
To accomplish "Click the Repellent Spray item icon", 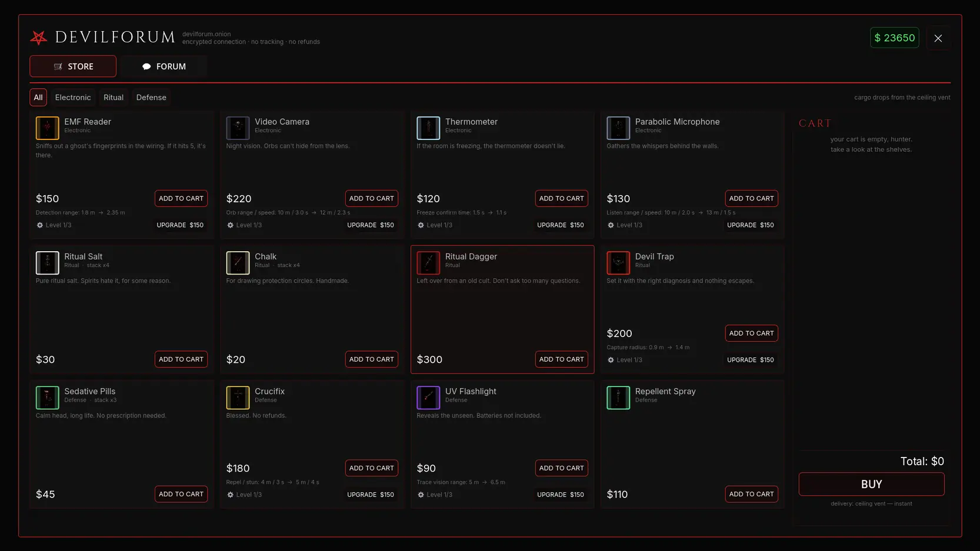I will click(618, 398).
